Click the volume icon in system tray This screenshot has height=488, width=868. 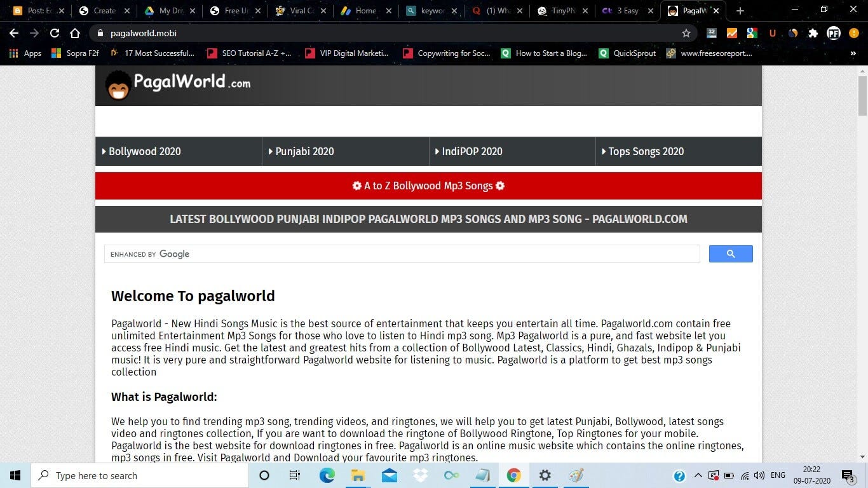[x=760, y=475]
